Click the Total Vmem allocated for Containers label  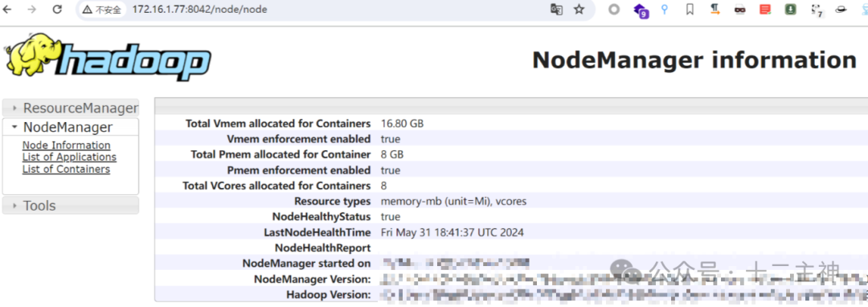pos(278,123)
